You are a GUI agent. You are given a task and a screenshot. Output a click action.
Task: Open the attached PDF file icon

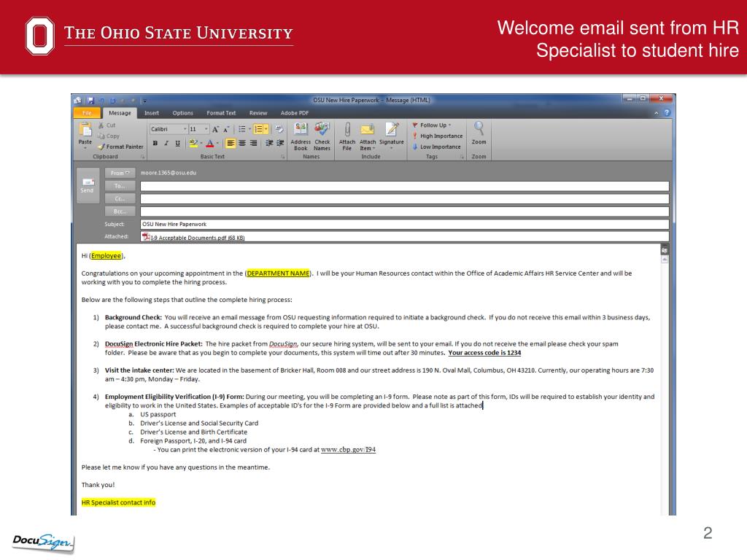[146, 237]
